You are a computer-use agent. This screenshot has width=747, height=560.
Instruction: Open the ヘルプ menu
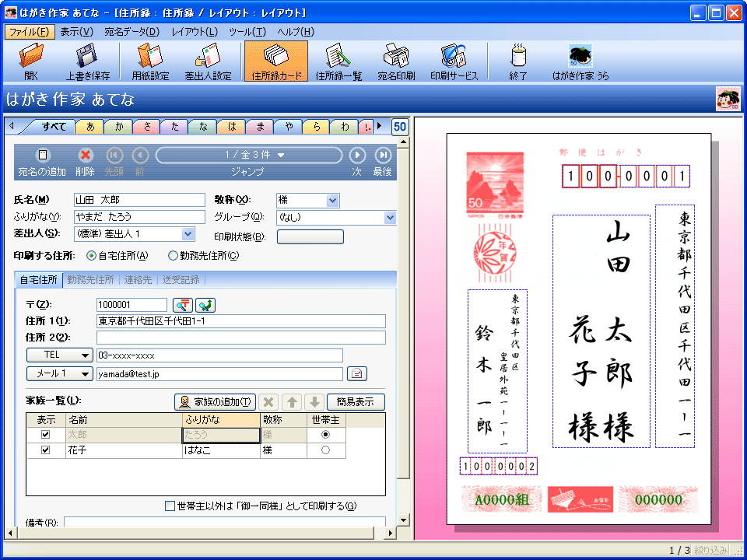(296, 32)
